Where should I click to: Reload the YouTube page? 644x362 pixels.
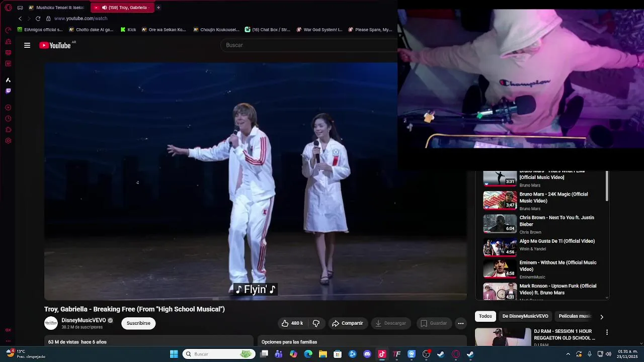point(38,19)
